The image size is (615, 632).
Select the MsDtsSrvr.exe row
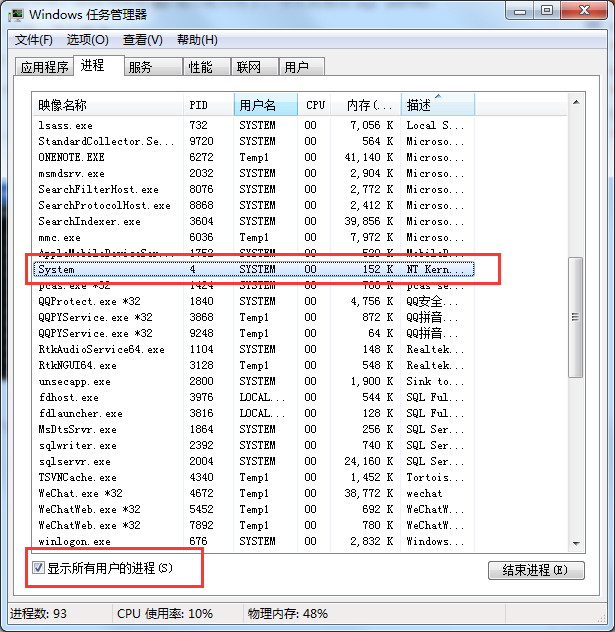[x=254, y=429]
